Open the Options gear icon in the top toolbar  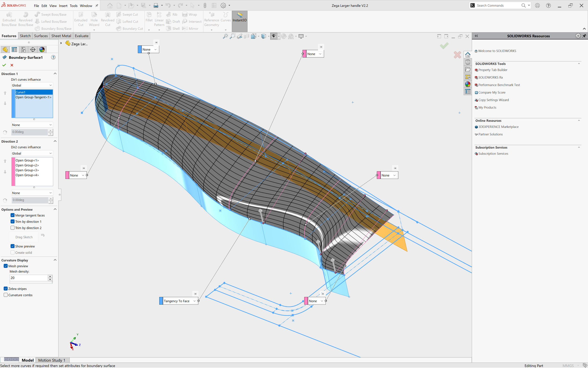[x=223, y=5]
